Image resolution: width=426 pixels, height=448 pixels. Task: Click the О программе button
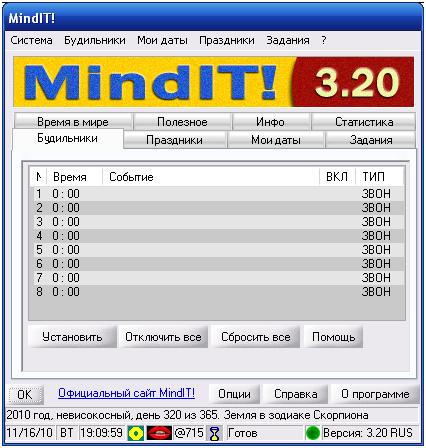coord(375,394)
